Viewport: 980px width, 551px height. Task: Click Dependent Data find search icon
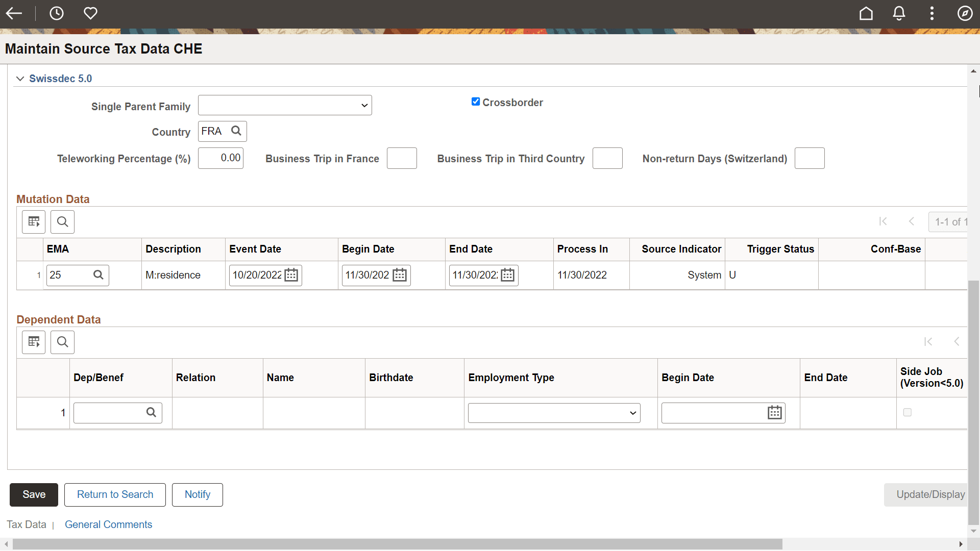pos(62,342)
